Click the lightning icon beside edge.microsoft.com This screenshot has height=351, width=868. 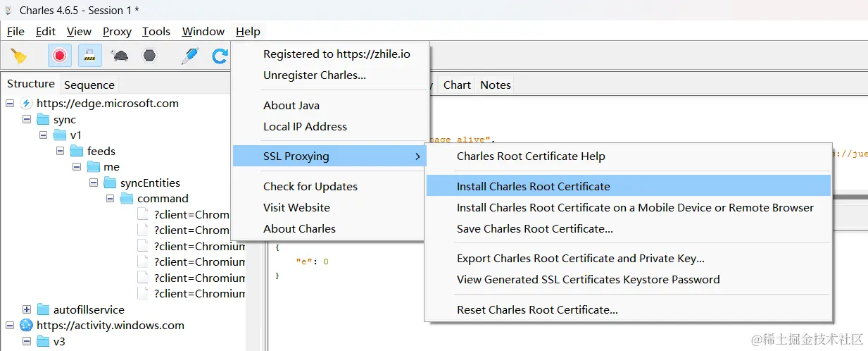coord(26,104)
